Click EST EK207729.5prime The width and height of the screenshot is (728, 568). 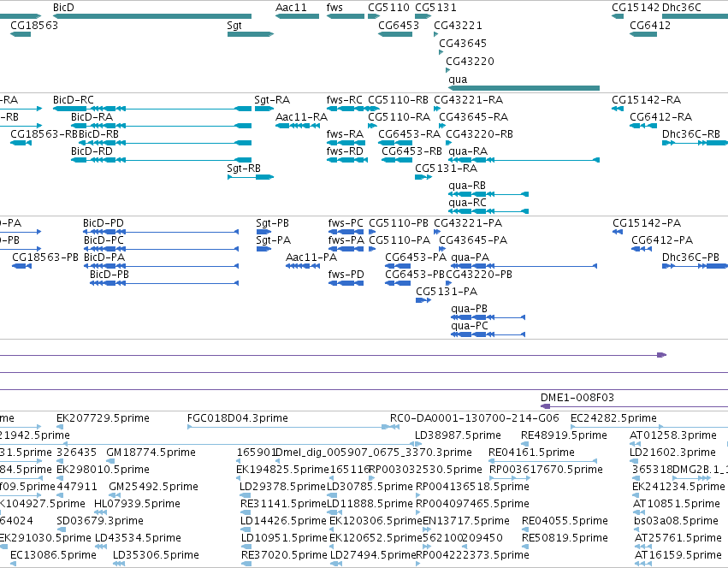pyautogui.click(x=60, y=427)
